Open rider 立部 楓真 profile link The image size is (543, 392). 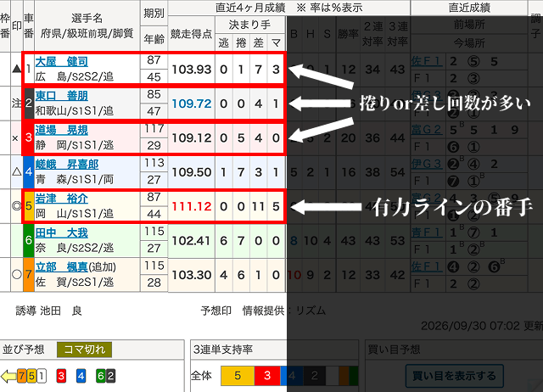tap(62, 267)
